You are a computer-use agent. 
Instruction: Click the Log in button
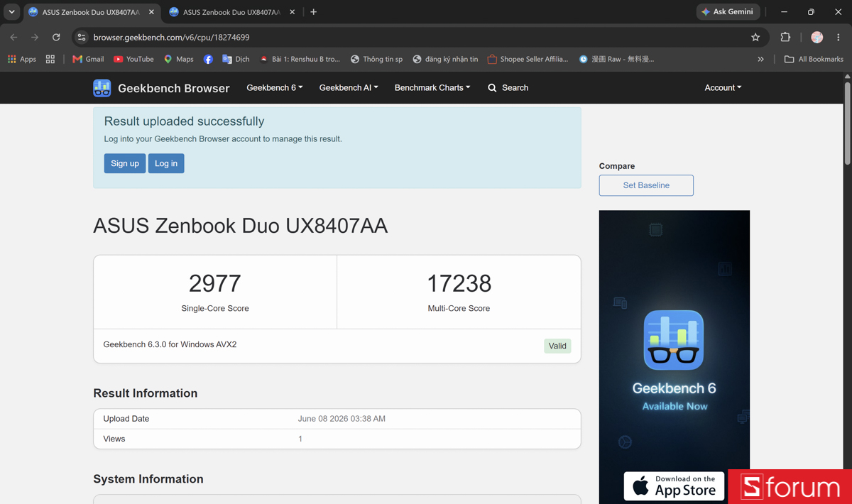166,163
